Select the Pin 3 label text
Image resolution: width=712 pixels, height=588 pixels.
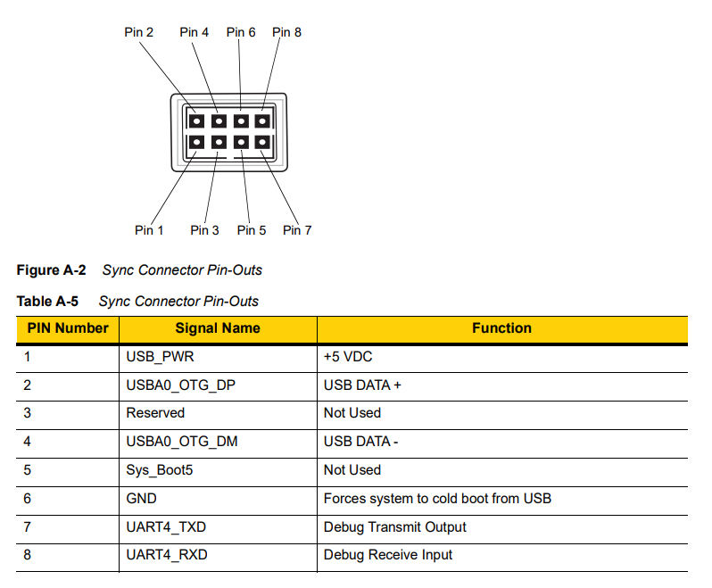(x=204, y=230)
